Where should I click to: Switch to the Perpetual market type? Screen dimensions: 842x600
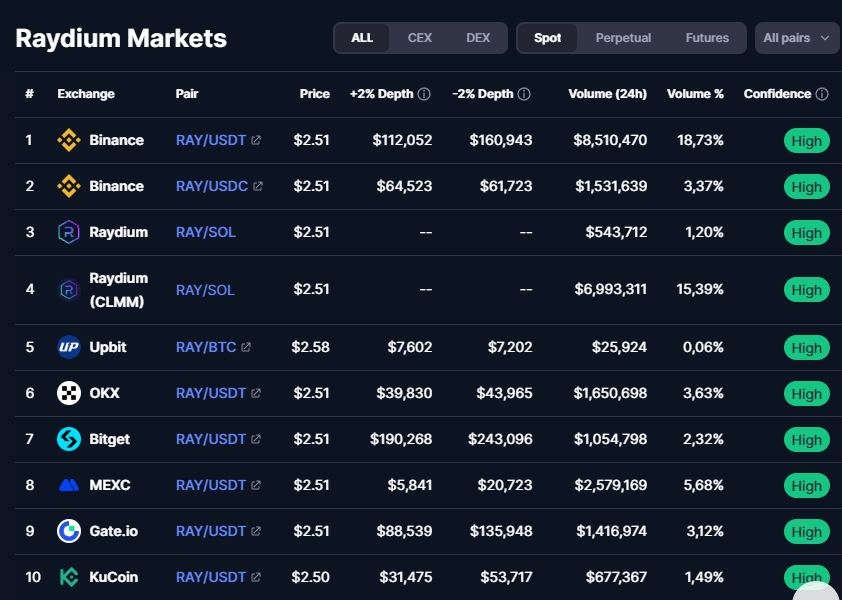(x=623, y=38)
